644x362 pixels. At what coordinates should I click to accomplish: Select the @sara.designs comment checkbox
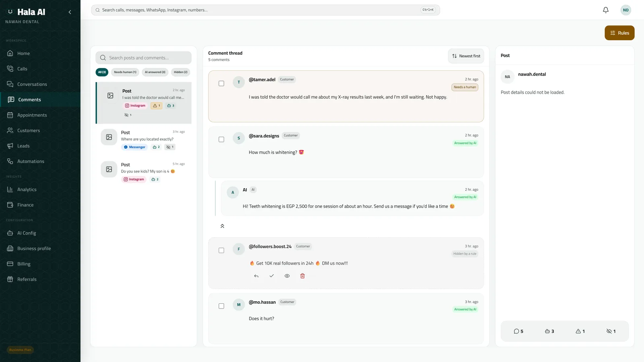pyautogui.click(x=221, y=140)
